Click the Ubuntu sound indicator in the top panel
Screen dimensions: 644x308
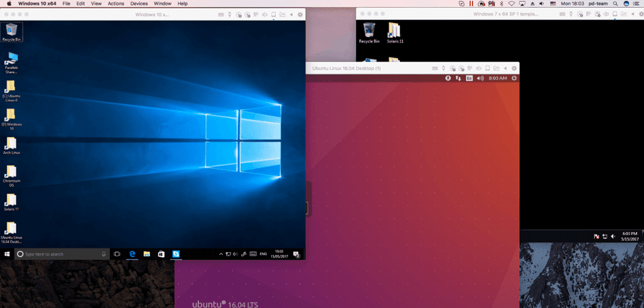(x=480, y=78)
